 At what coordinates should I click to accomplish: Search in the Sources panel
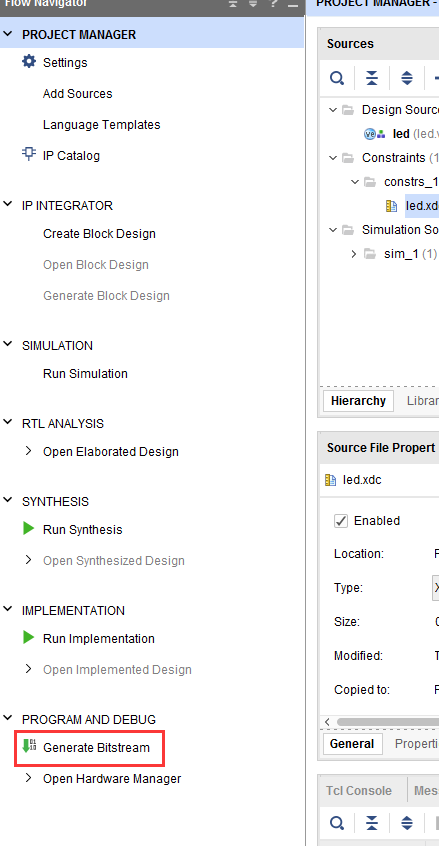point(337,79)
